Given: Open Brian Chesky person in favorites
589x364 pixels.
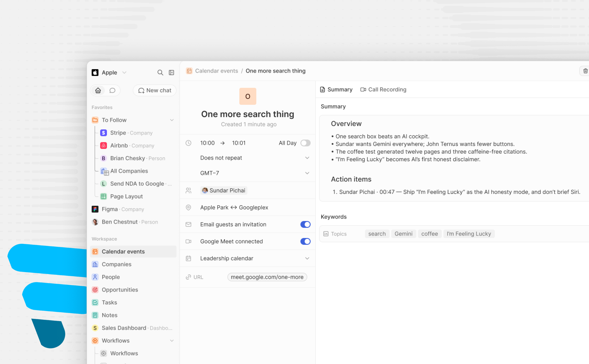Looking at the screenshot, I should (x=133, y=158).
